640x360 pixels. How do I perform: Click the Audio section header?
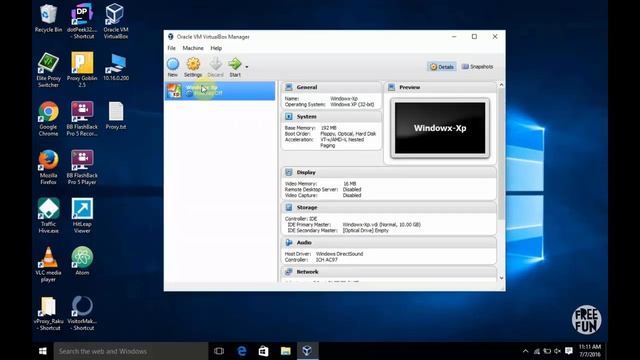click(x=389, y=243)
